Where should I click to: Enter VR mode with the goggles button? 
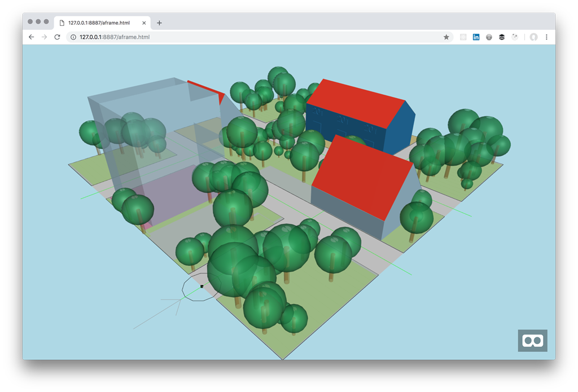pos(532,341)
